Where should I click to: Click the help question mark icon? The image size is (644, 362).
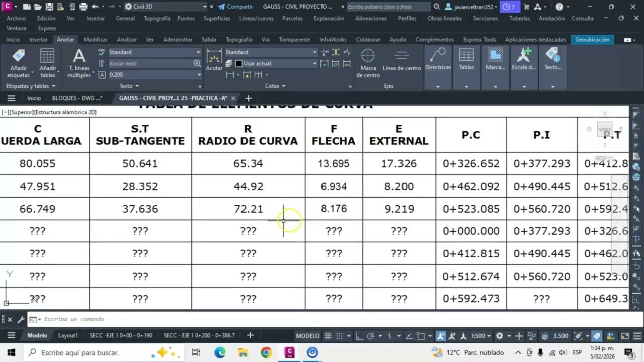(559, 7)
